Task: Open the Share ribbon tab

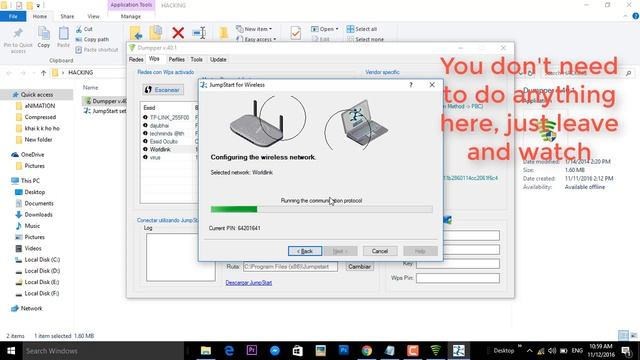Action: [67, 16]
